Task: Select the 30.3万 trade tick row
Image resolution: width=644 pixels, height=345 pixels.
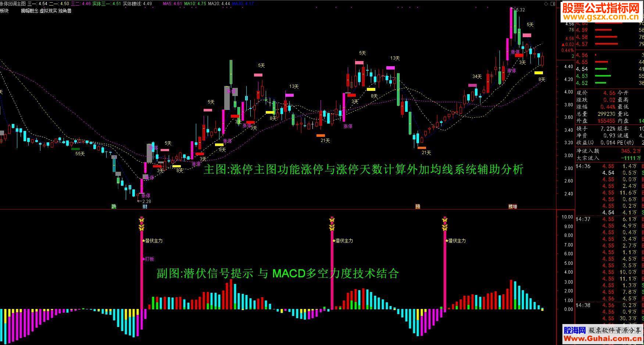Action: click(609, 319)
